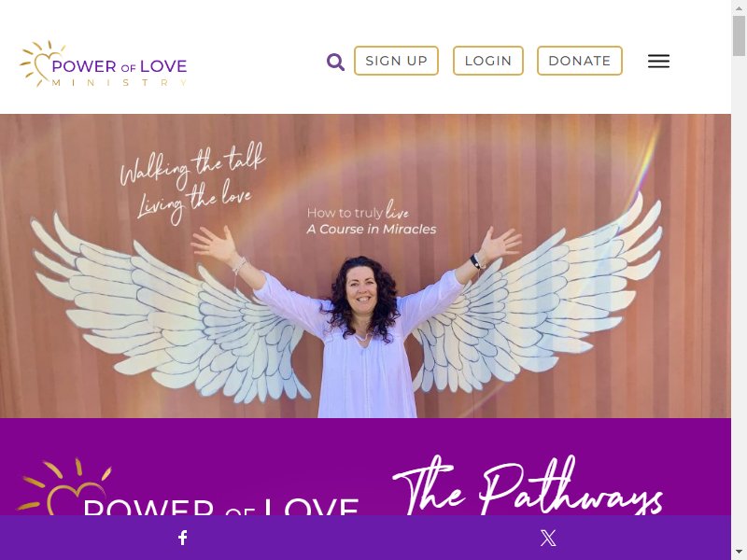Share the page on Facebook
The image size is (747, 560).
182,538
